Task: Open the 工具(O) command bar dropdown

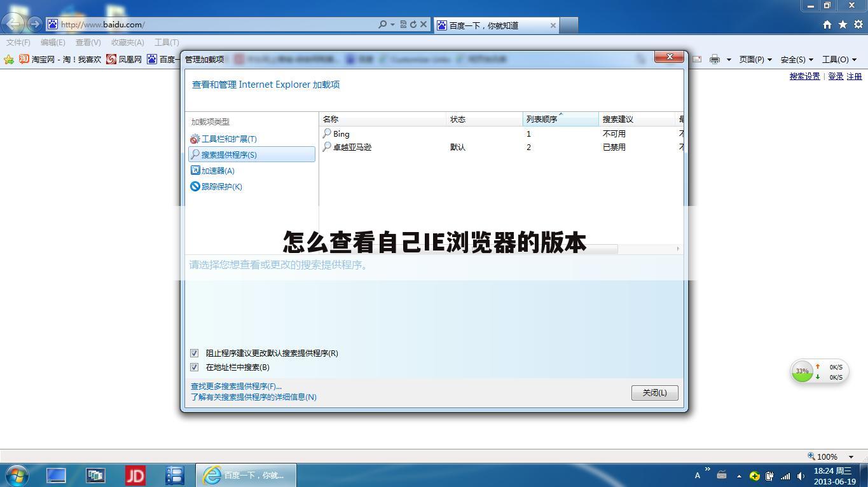Action: point(839,59)
